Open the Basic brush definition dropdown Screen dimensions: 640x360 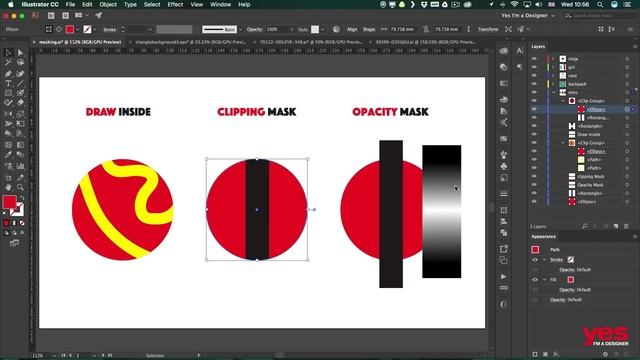(240, 29)
